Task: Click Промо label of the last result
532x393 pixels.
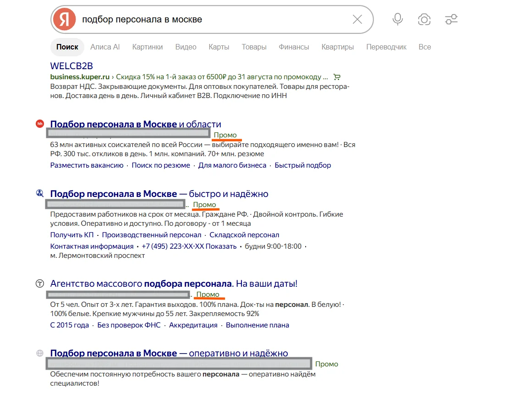Action: point(327,364)
